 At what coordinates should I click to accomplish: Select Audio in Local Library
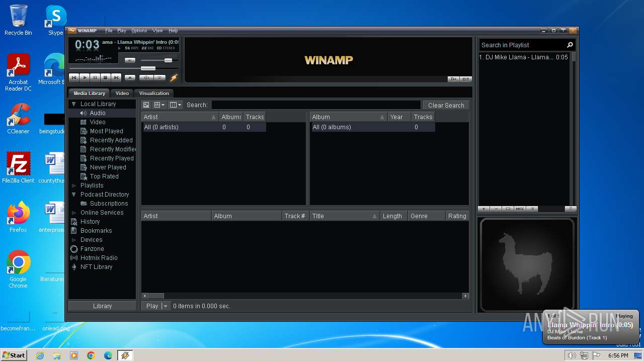click(98, 113)
